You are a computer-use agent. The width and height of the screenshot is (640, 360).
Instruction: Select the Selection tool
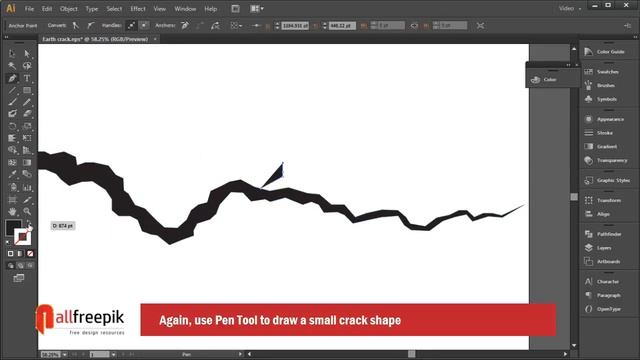(12, 53)
